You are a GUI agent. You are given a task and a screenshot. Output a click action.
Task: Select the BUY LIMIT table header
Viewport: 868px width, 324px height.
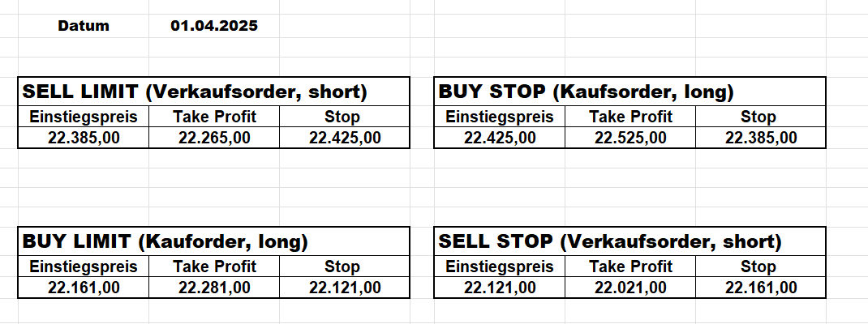[165, 241]
